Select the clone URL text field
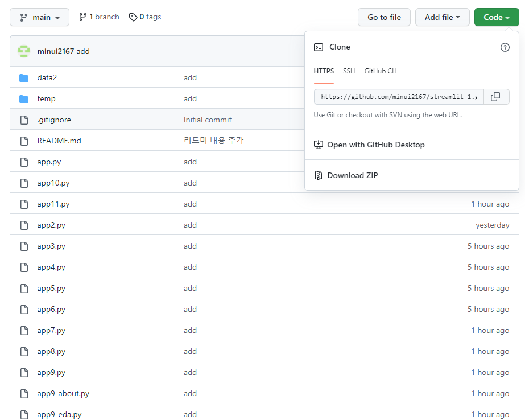Viewport: 525px width, 420px height. click(x=399, y=97)
